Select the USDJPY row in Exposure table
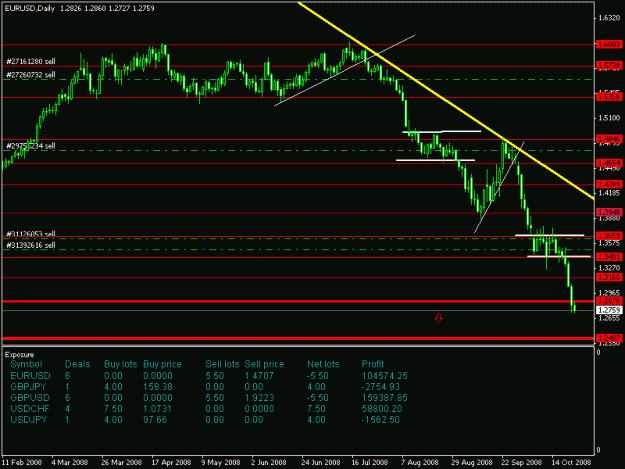 point(209,420)
